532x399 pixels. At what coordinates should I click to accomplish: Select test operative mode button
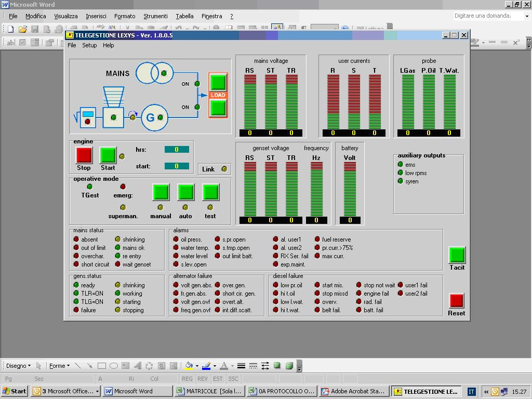tap(211, 192)
